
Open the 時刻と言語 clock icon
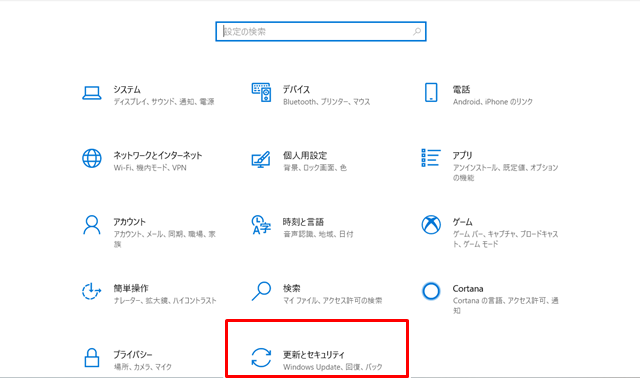261,225
